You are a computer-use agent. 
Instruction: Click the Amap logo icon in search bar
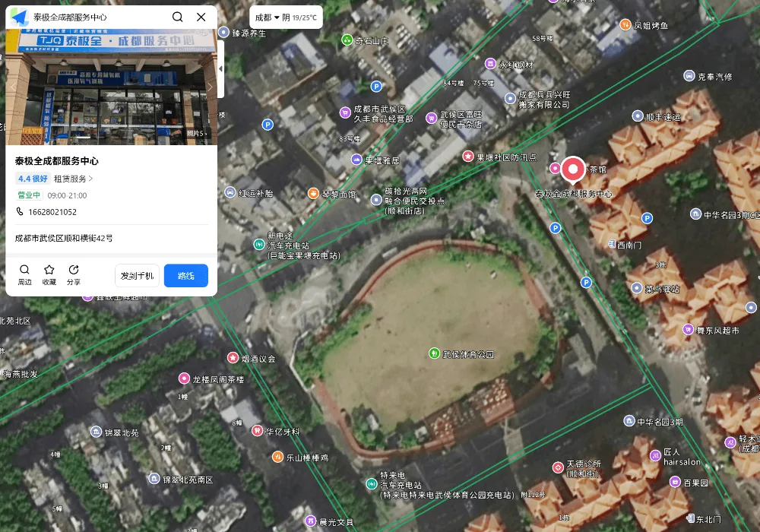pos(20,17)
